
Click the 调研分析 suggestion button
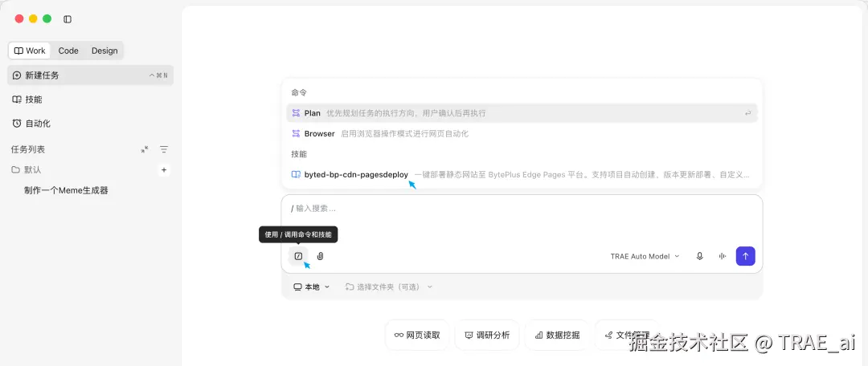487,335
